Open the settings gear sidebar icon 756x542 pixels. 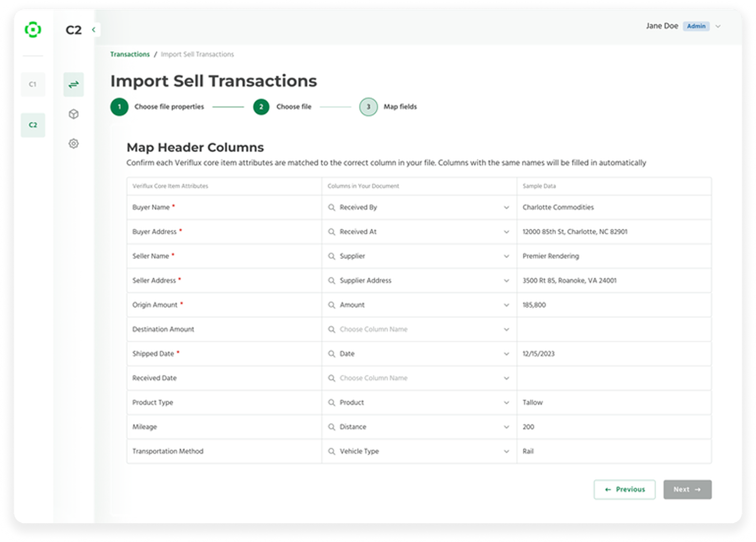click(73, 143)
